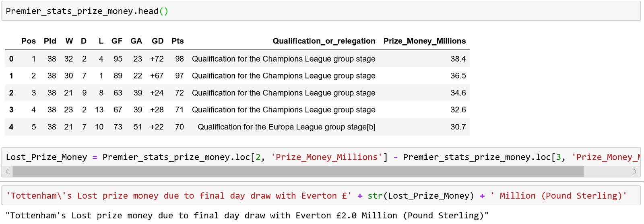Select row index 4 of the dataframe

click(11, 127)
